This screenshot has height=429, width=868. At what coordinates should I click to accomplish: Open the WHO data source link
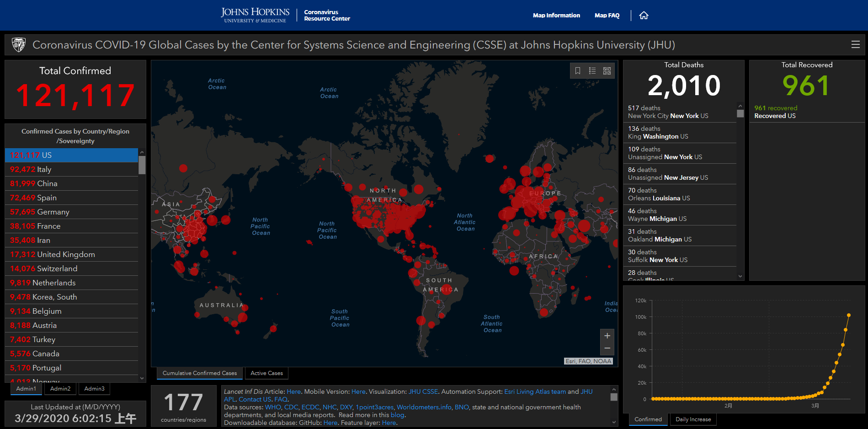(273, 407)
